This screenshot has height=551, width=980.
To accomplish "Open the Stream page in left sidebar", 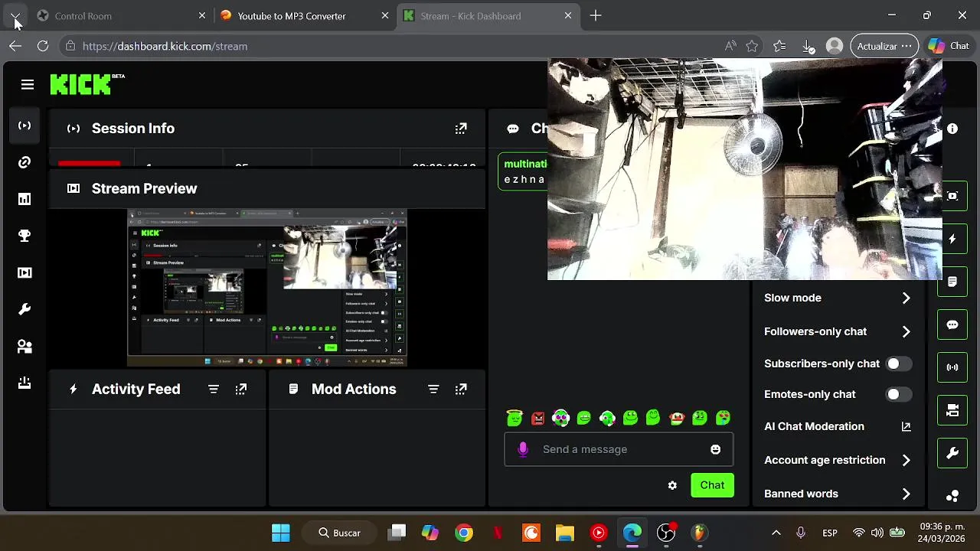I will pos(24,126).
